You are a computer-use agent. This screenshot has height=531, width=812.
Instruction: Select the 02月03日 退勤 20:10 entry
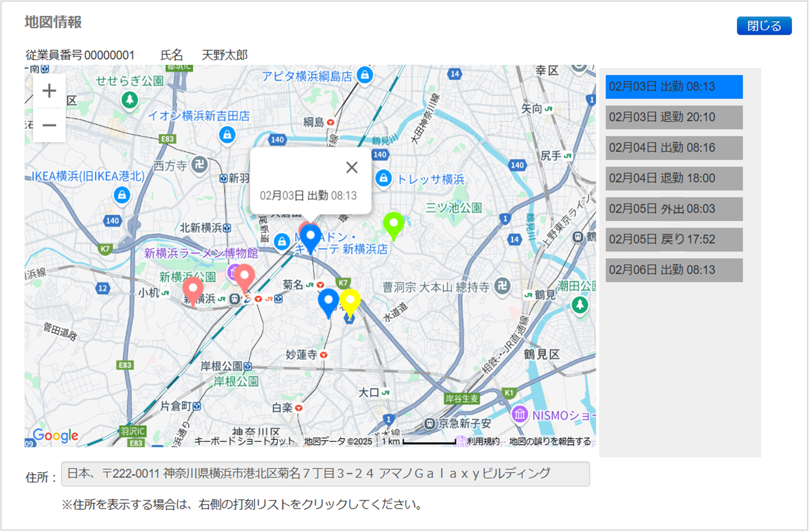tap(674, 117)
